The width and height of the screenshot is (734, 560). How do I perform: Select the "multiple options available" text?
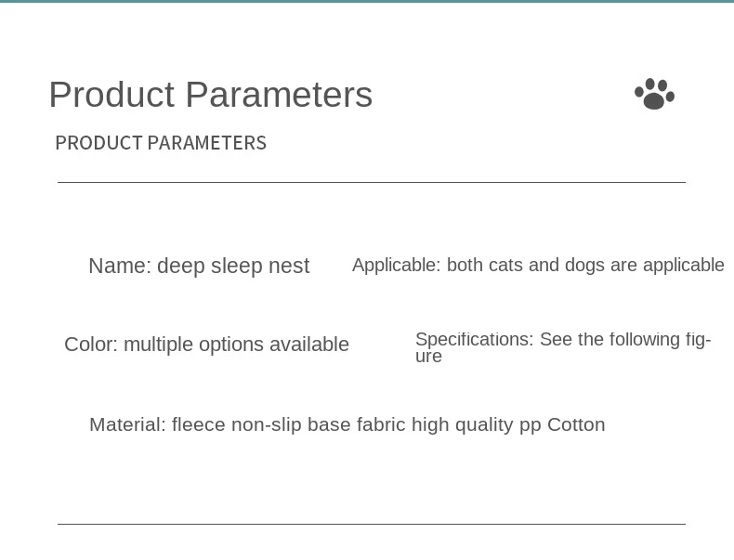tap(236, 345)
